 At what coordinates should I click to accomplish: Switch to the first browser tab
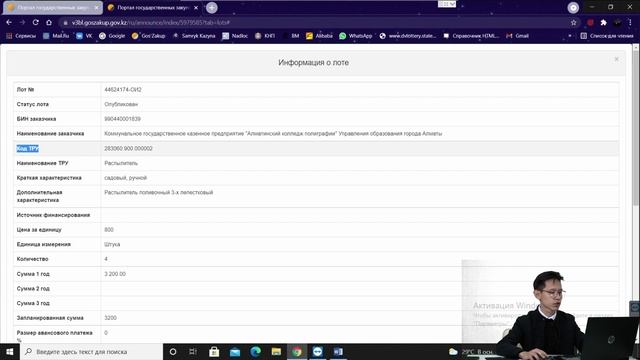52,8
